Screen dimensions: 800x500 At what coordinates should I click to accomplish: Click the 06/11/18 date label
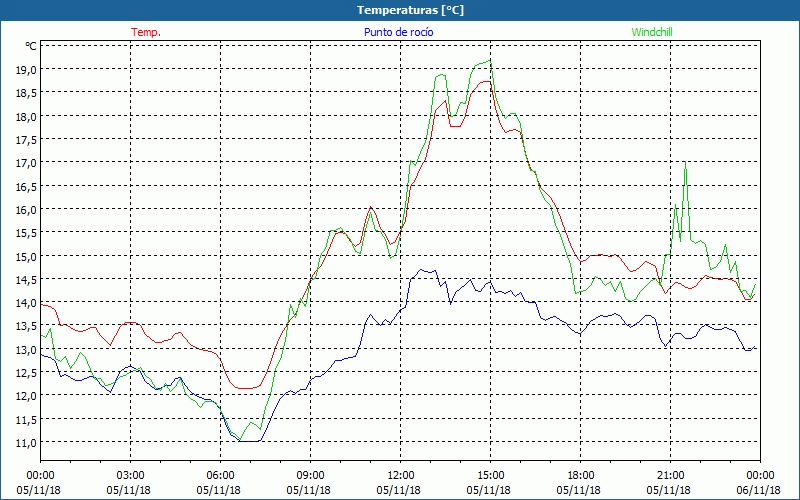(x=759, y=490)
